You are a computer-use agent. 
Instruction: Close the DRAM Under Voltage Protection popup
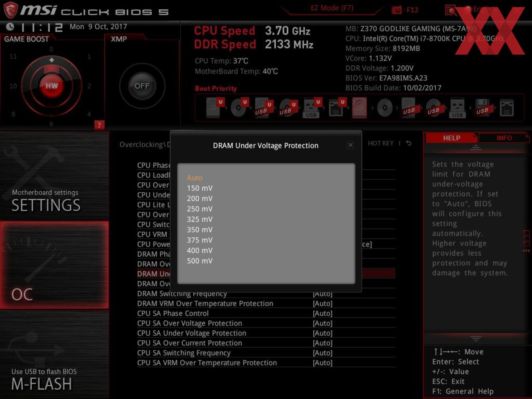(x=350, y=145)
